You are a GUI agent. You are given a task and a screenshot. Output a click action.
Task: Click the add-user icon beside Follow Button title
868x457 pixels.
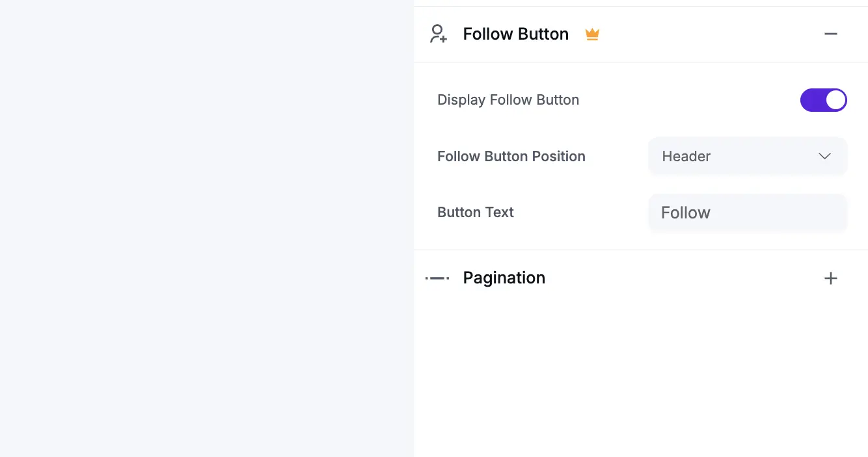pos(438,33)
